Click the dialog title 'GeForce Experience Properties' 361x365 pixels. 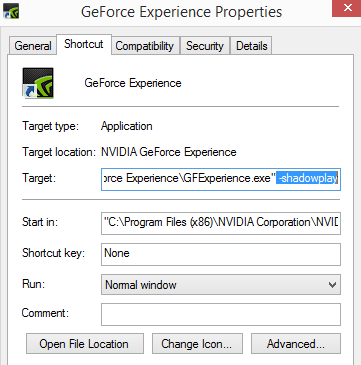click(181, 12)
